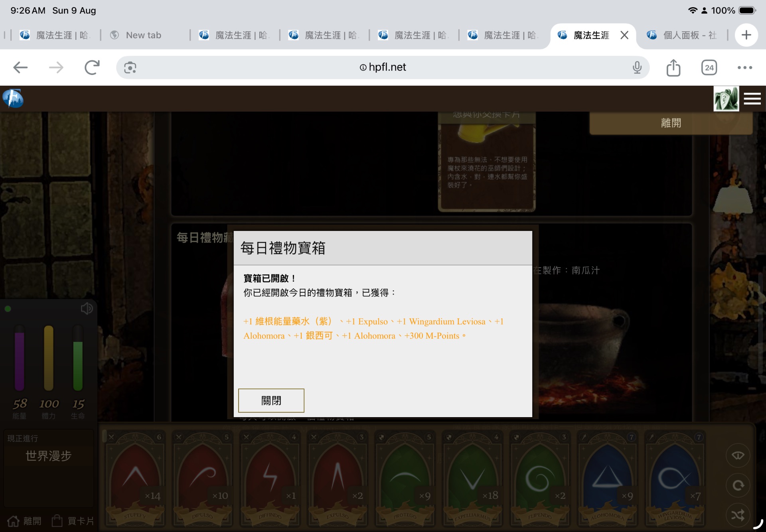Image resolution: width=766 pixels, height=532 pixels.
Task: Click the stamina value 100
Action: click(x=49, y=404)
